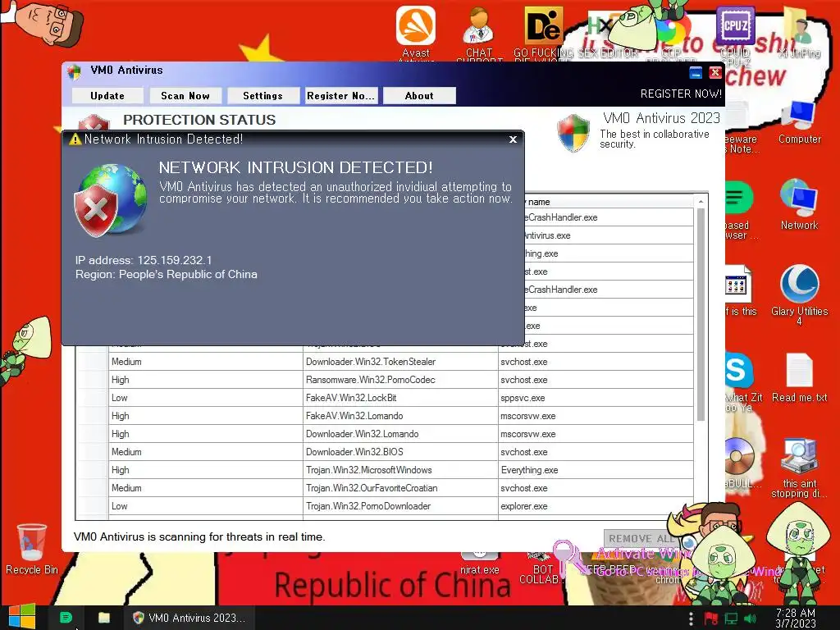Open File Explorer from the taskbar
Screen dimensions: 840x630
click(104, 618)
